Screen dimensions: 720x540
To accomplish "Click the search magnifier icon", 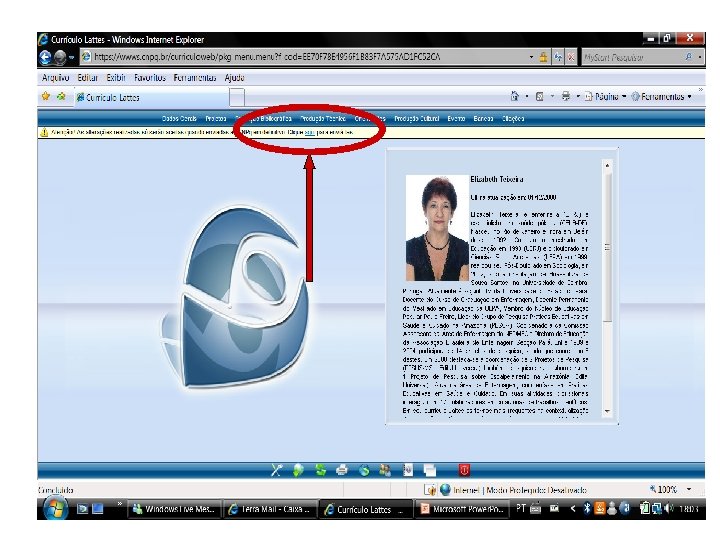I will [x=689, y=57].
